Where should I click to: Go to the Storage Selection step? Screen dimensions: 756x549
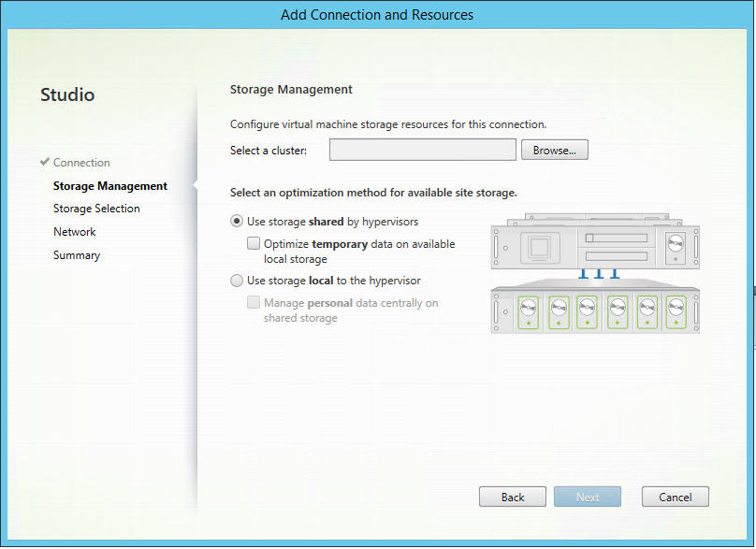96,209
